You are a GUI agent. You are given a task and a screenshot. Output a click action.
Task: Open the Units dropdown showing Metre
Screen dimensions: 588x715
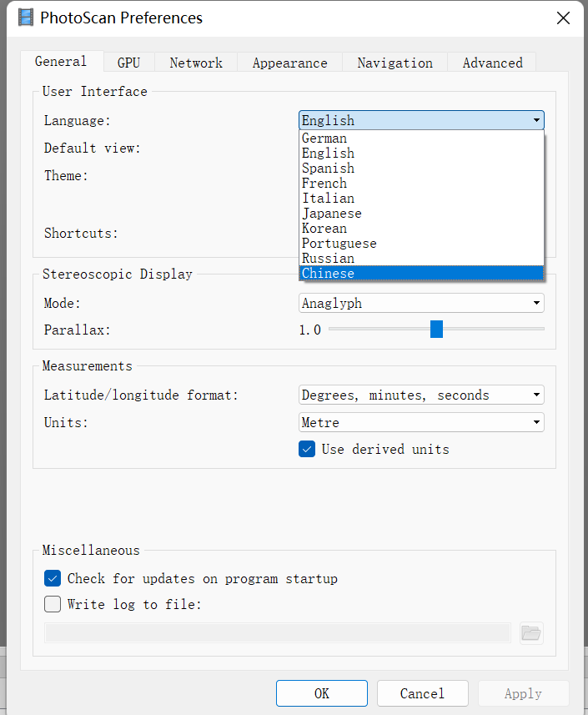pos(421,422)
